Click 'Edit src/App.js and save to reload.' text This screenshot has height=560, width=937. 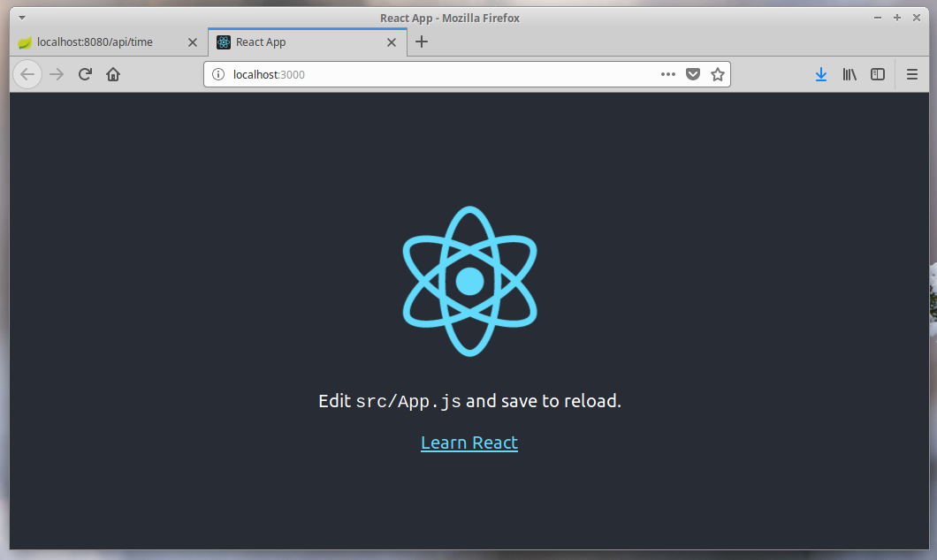(469, 401)
